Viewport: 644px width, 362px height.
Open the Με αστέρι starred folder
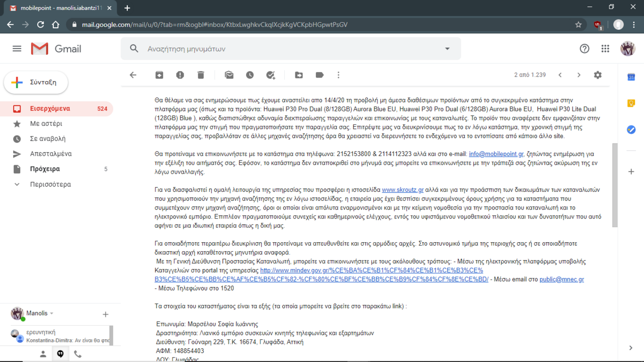coord(56,124)
